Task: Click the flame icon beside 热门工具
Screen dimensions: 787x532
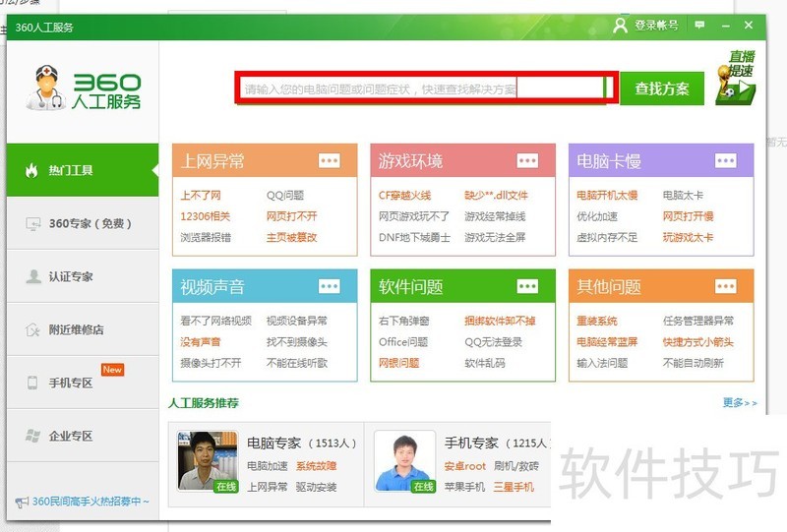Action: coord(31,171)
